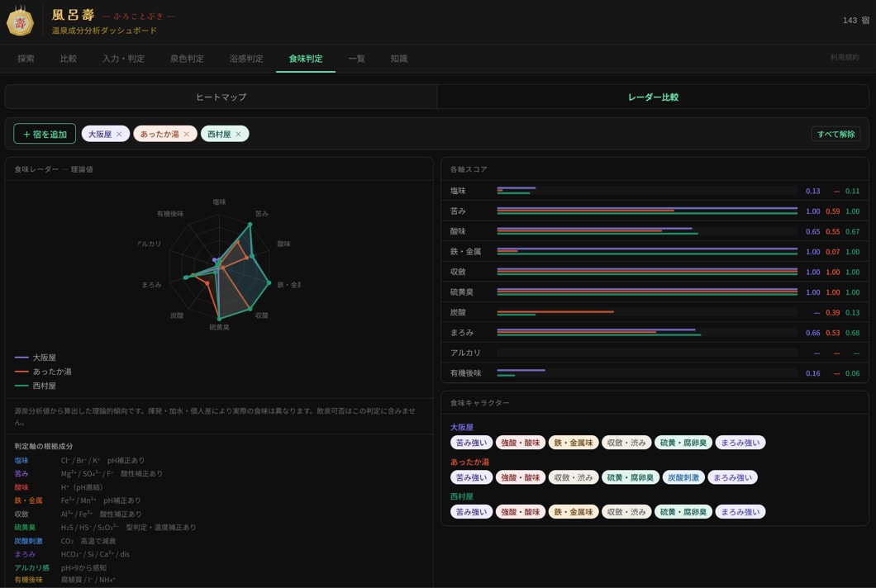This screenshot has width=876, height=588.
Task: Click the 西村屋 legend entry under the radar
Action: pyautogui.click(x=36, y=386)
